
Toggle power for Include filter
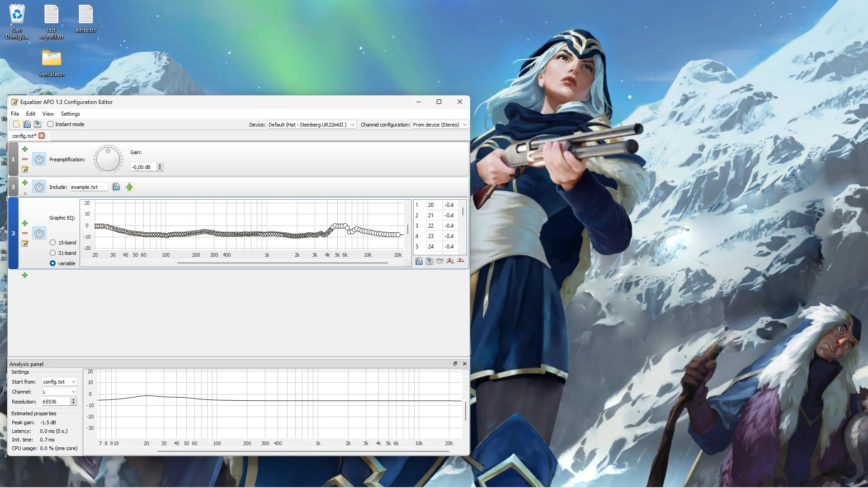coord(39,187)
